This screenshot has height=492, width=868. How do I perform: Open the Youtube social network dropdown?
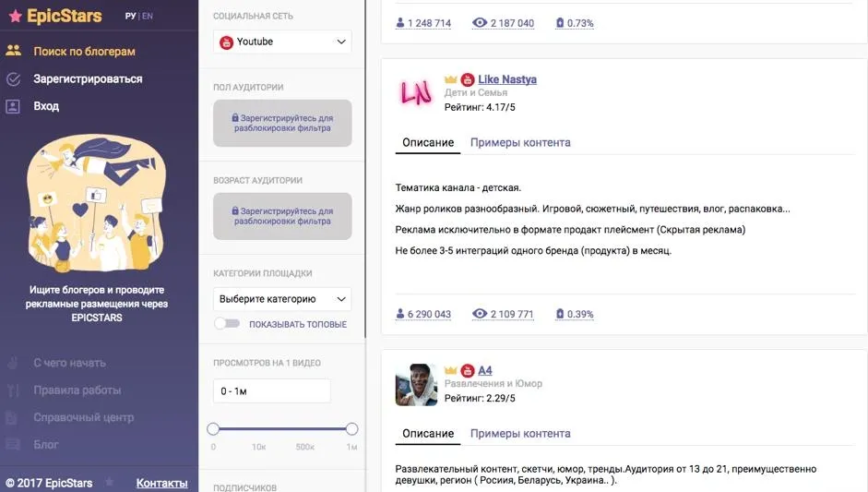tap(282, 42)
